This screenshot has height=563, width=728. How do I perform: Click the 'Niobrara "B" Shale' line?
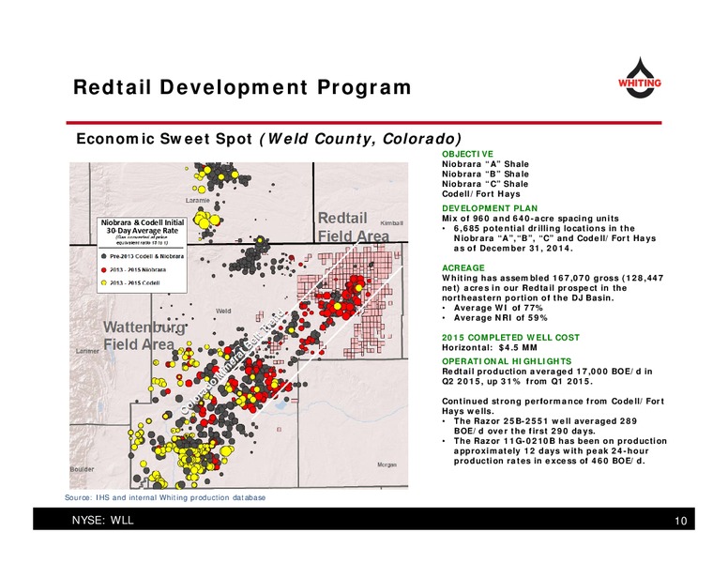[485, 174]
